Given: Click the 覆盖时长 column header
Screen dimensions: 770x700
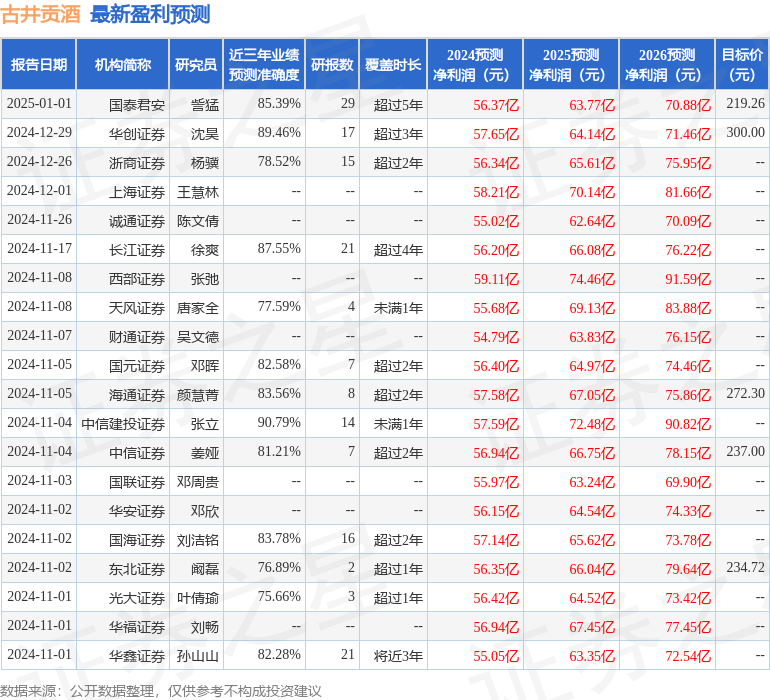Looking at the screenshot, I should click(x=393, y=64).
